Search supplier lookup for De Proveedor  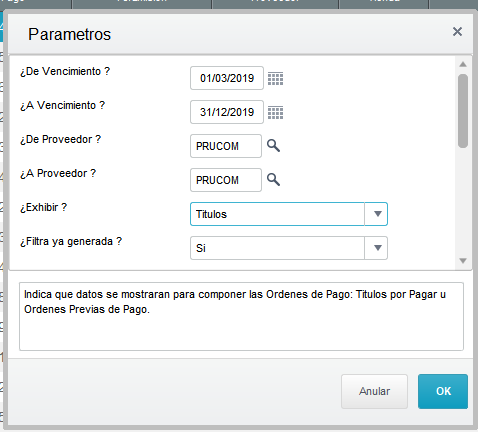273,146
